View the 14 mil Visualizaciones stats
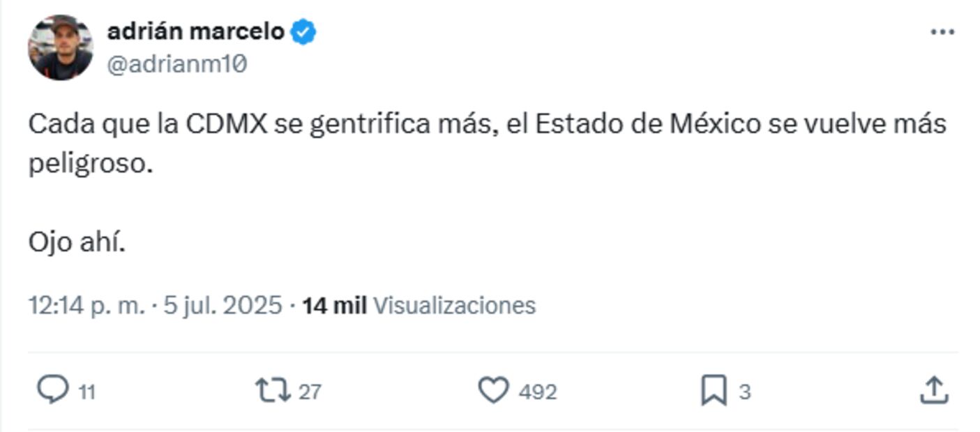This screenshot has width=980, height=432. [419, 305]
